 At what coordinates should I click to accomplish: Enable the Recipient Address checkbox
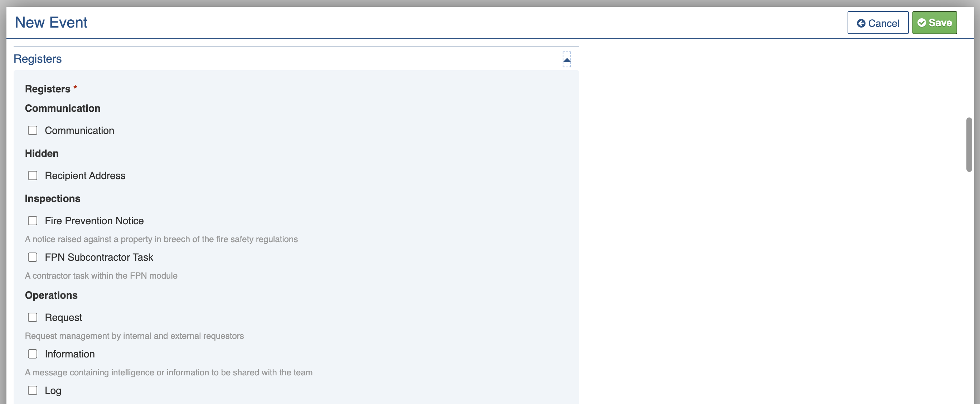[33, 175]
